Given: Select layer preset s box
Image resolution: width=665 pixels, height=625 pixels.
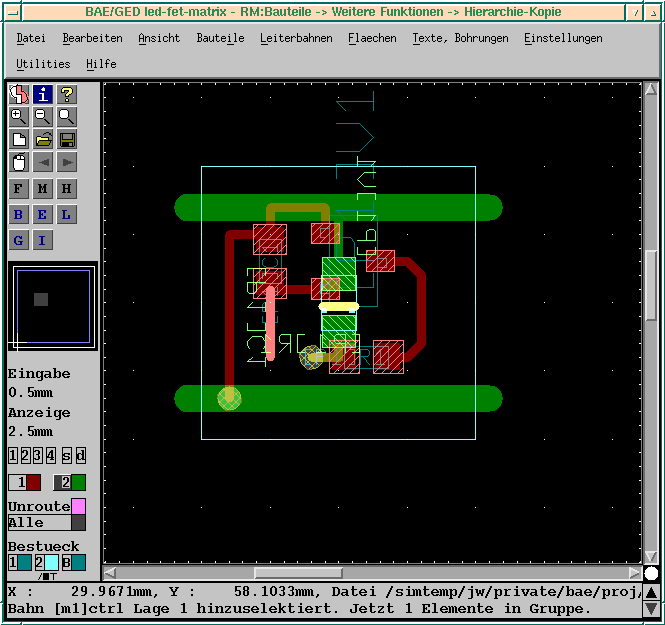Looking at the screenshot, I should pyautogui.click(x=67, y=456).
